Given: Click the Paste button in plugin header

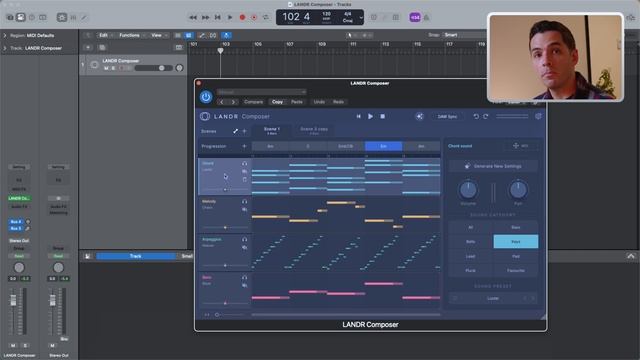Looking at the screenshot, I should (297, 102).
